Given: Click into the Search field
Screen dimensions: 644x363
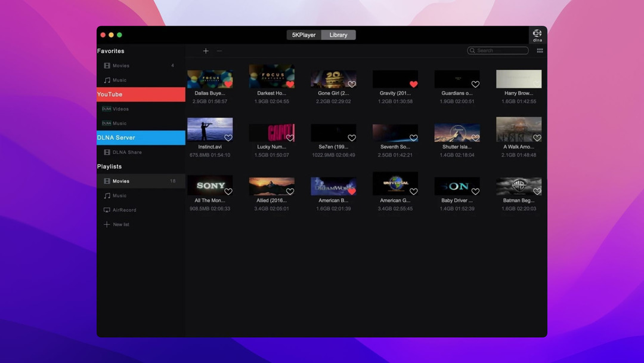Looking at the screenshot, I should click(498, 51).
